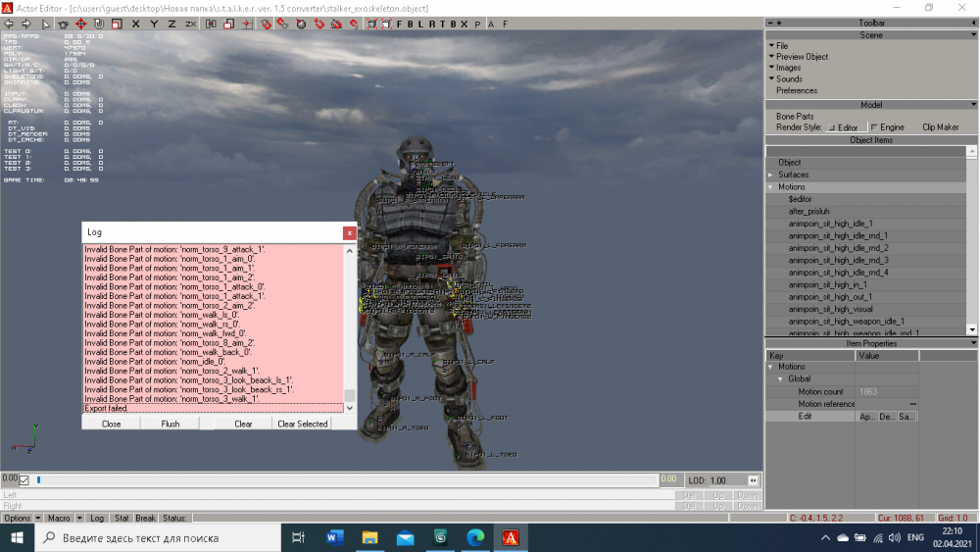Click the Break button in the bottom bar

pos(145,519)
